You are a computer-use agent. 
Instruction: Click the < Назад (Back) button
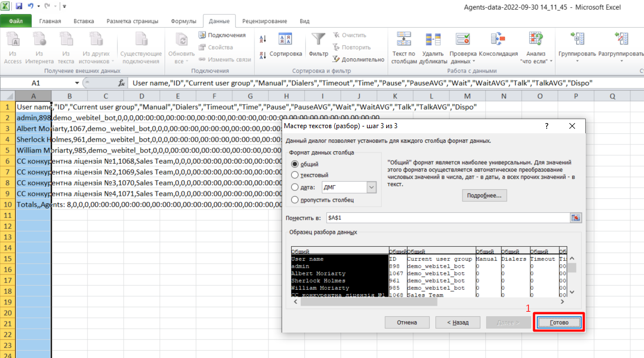coord(457,322)
